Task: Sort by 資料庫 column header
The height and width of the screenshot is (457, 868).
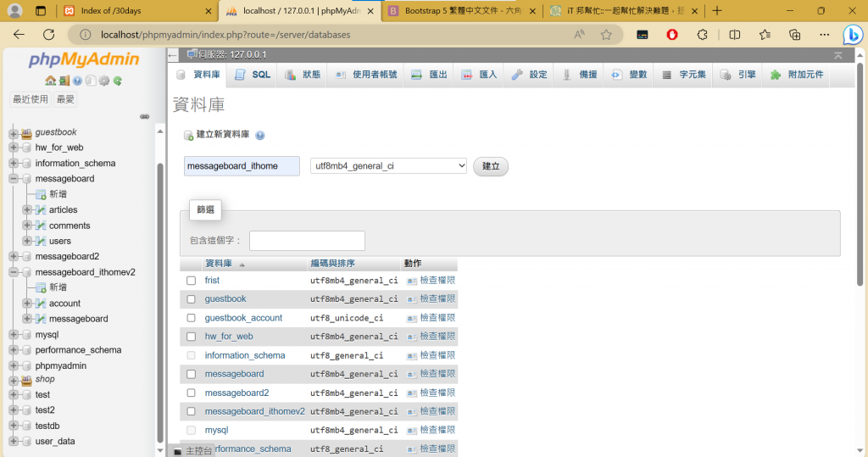Action: [219, 264]
